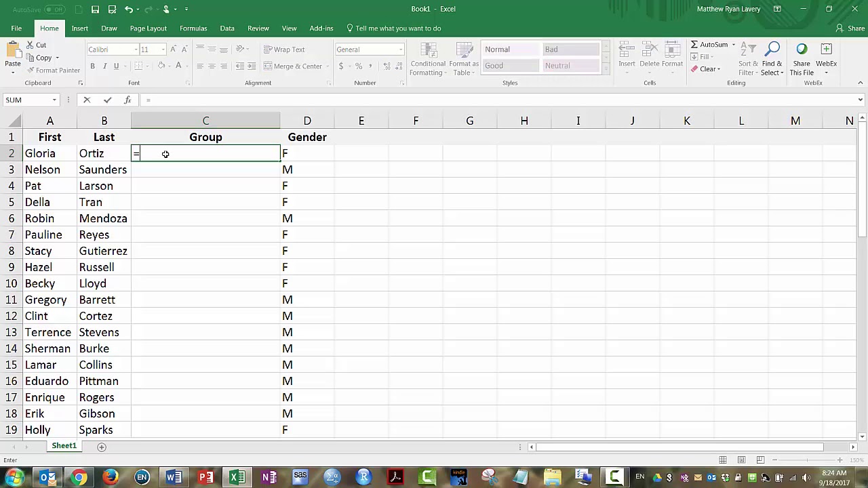Toggle AutoSave switch
868x488 pixels.
click(x=55, y=9)
